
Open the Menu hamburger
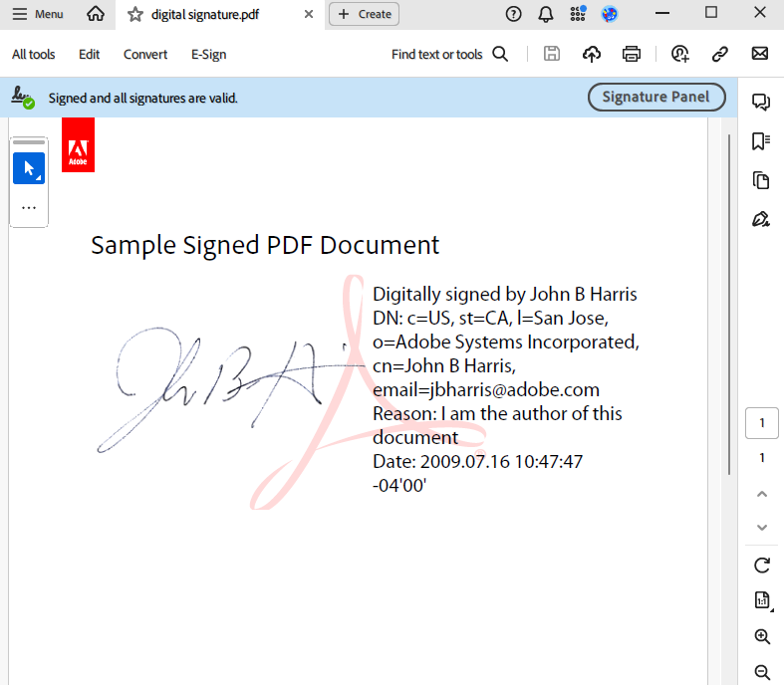[38, 14]
